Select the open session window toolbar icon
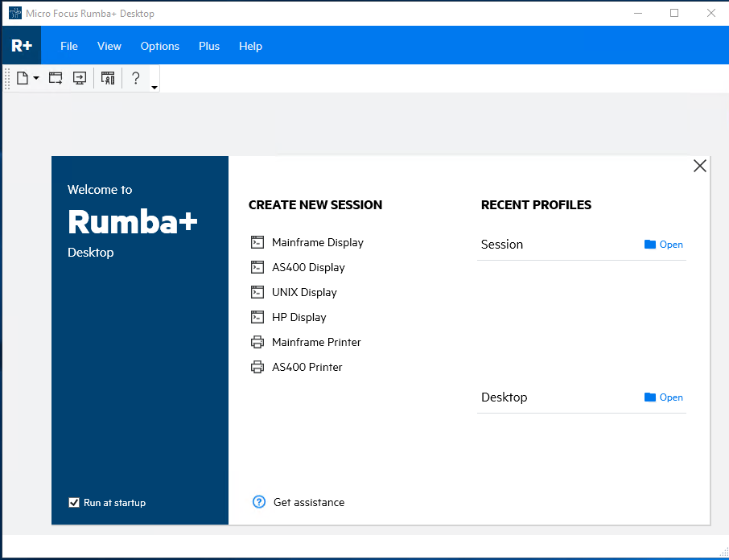This screenshot has width=729, height=560. pyautogui.click(x=55, y=77)
